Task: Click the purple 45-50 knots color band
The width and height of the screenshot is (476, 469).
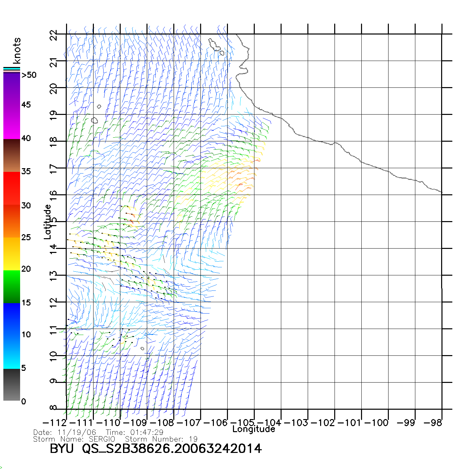Action: coord(12,89)
